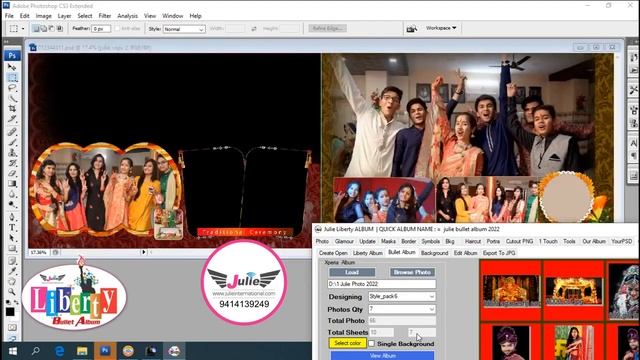Select the Lasso tool
Image resolution: width=640 pixels, height=360 pixels.
[x=12, y=88]
